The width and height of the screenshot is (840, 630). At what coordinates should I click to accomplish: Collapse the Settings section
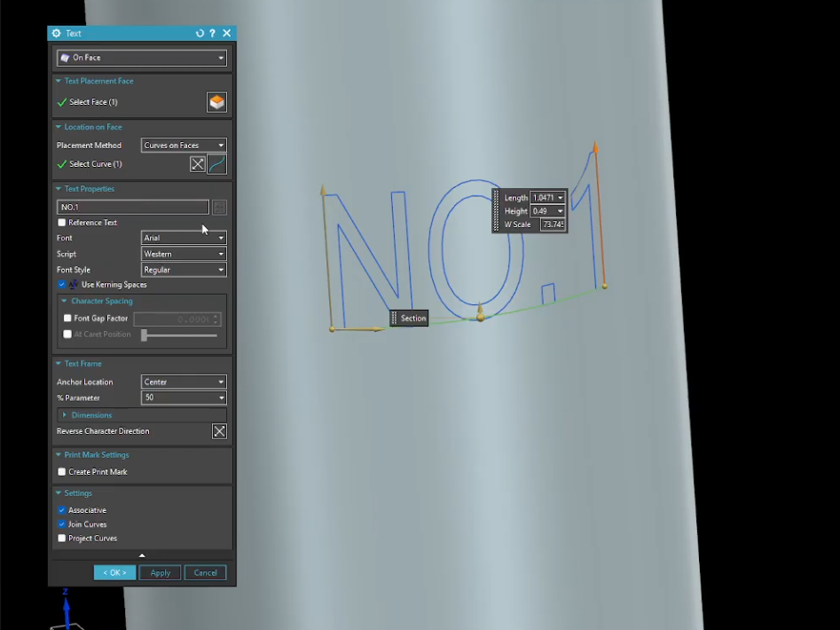(x=59, y=492)
